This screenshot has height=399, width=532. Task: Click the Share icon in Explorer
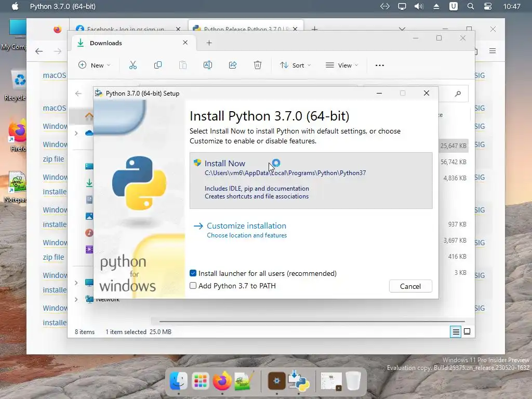(x=233, y=65)
